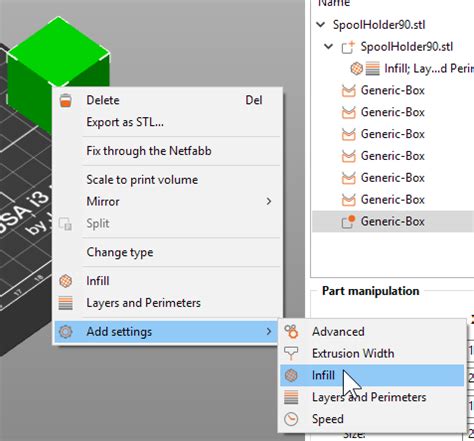Image resolution: width=474 pixels, height=441 pixels.
Task: Click the Infill honeycomb icon in context menu
Action: pyautogui.click(x=65, y=281)
